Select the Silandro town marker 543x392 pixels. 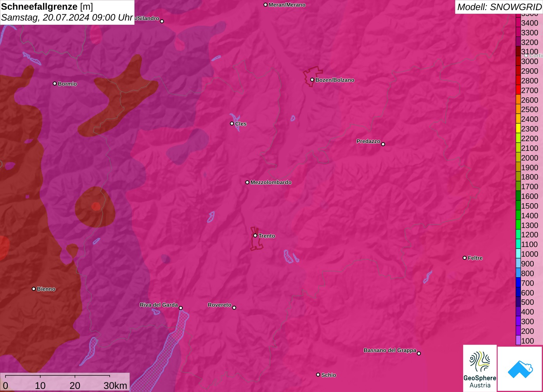(162, 21)
